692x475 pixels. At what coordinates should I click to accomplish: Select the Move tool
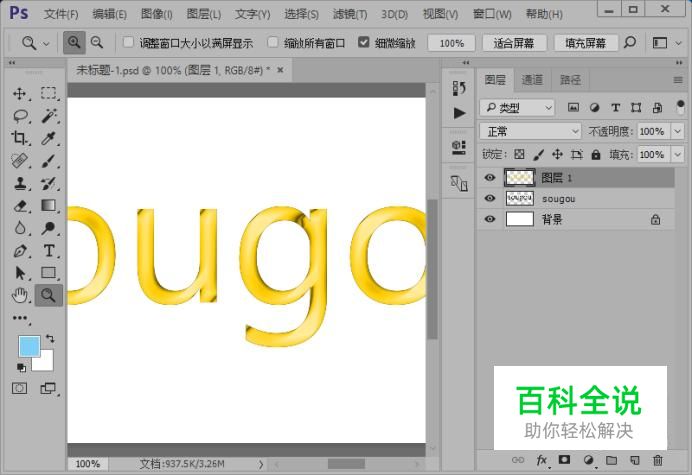[19, 94]
